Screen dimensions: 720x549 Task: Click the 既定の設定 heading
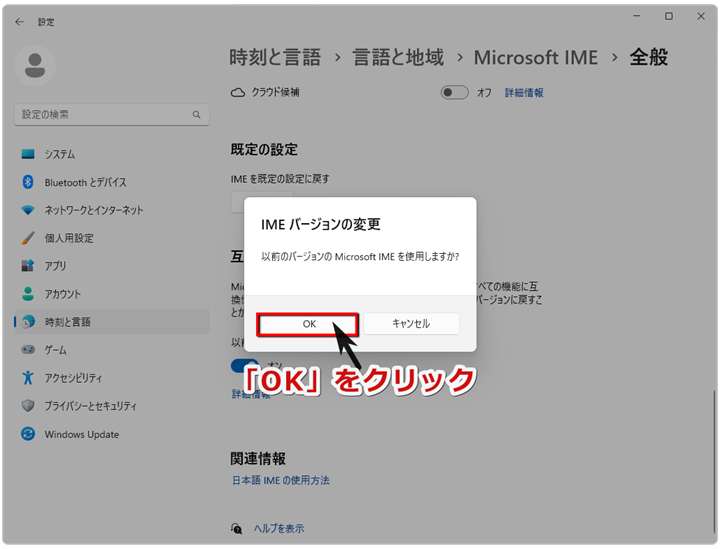(264, 150)
